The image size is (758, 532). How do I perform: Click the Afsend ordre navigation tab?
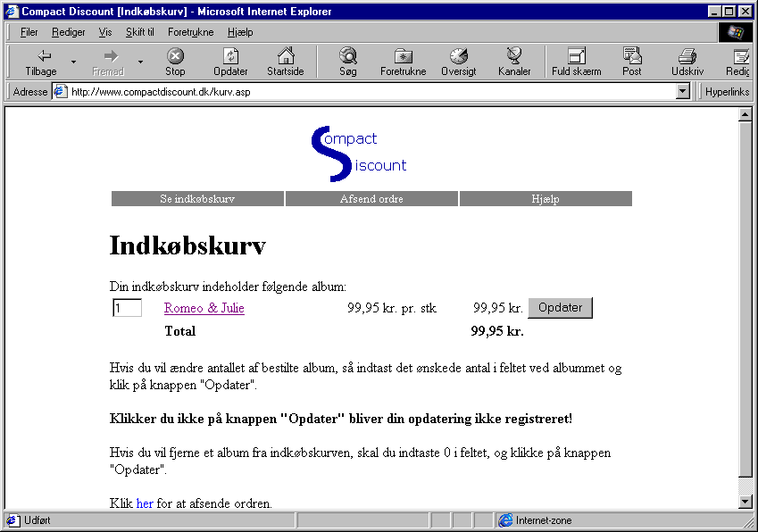[371, 198]
